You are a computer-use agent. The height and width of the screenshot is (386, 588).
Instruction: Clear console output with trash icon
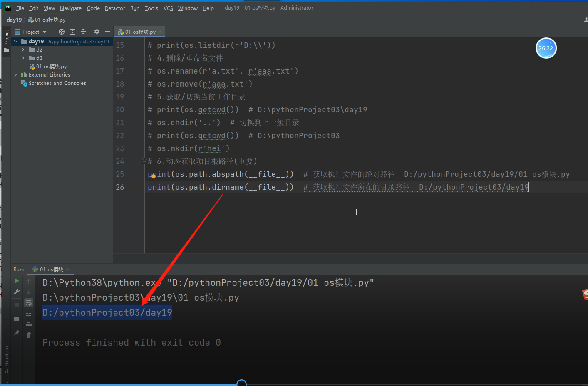tap(29, 335)
